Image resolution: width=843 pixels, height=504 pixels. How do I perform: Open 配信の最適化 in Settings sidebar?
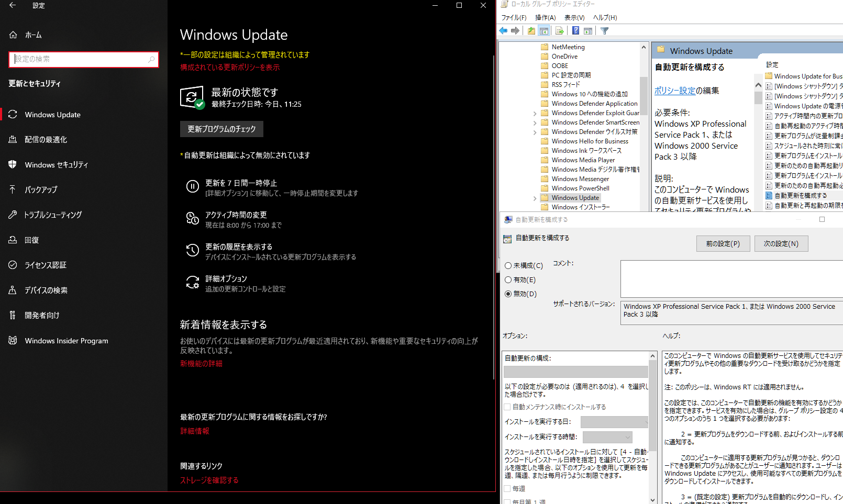click(84, 140)
